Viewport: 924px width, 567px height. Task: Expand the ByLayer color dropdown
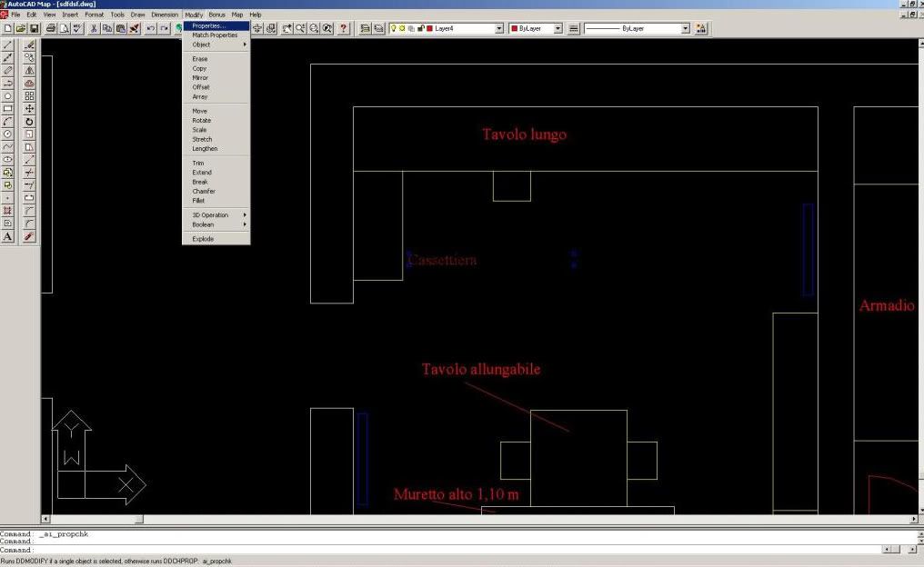click(557, 28)
